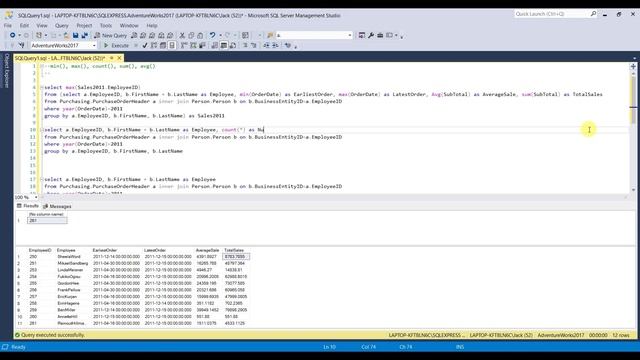Collapse the code outline at line 1

pyautogui.click(x=42, y=66)
